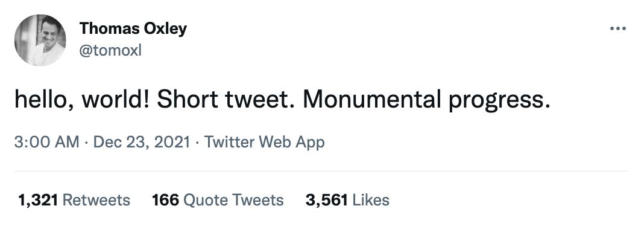This screenshot has height=226, width=644.
Task: Click the Dec 23, 2021 date
Action: tap(142, 143)
